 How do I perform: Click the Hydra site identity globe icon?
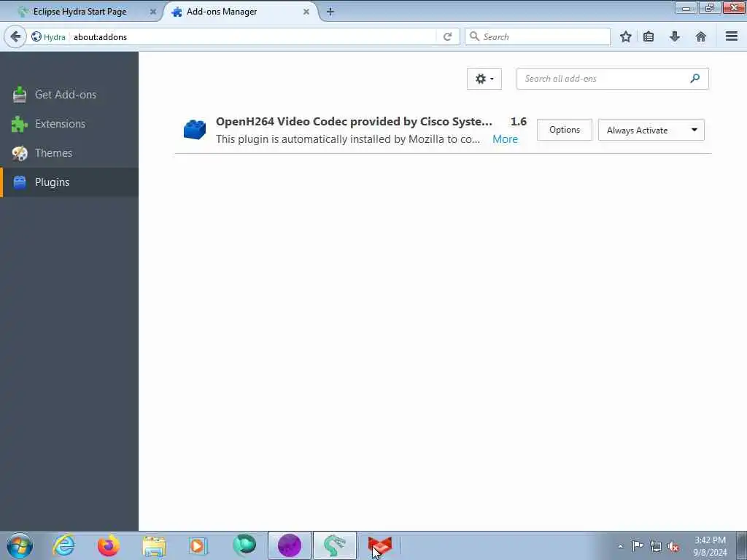36,36
